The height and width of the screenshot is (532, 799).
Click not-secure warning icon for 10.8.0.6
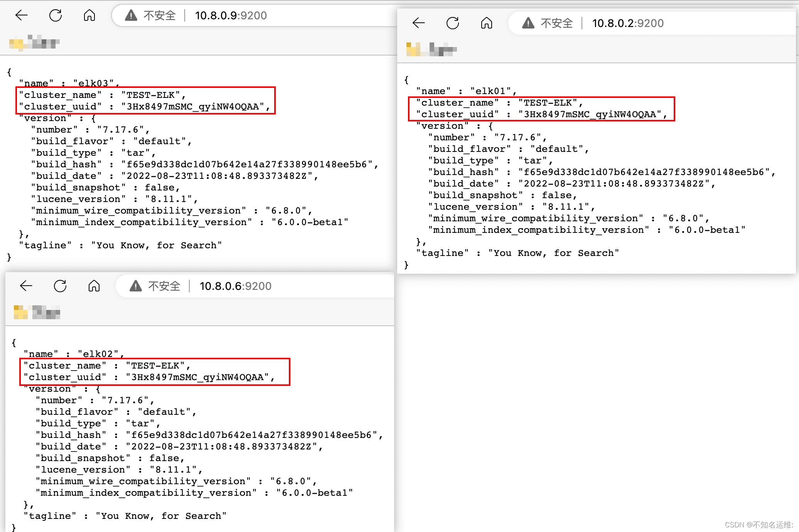coord(136,286)
